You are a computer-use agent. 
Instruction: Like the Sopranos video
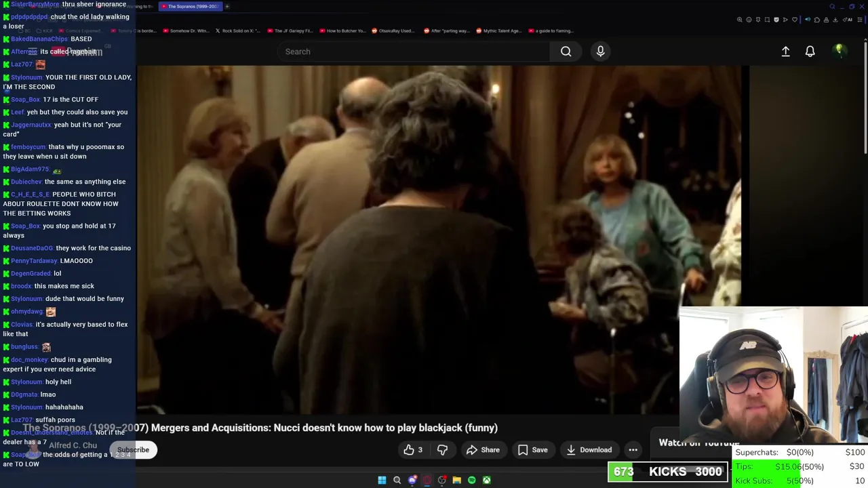[x=413, y=449]
